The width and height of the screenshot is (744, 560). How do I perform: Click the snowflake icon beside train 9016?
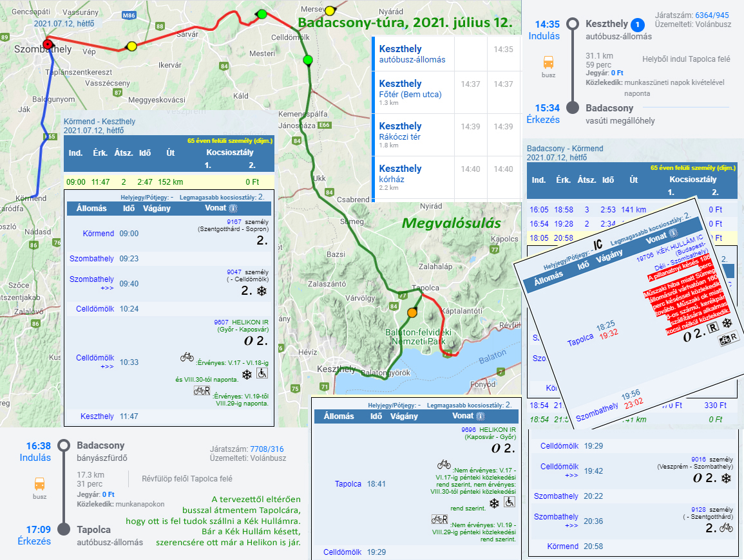point(726,478)
